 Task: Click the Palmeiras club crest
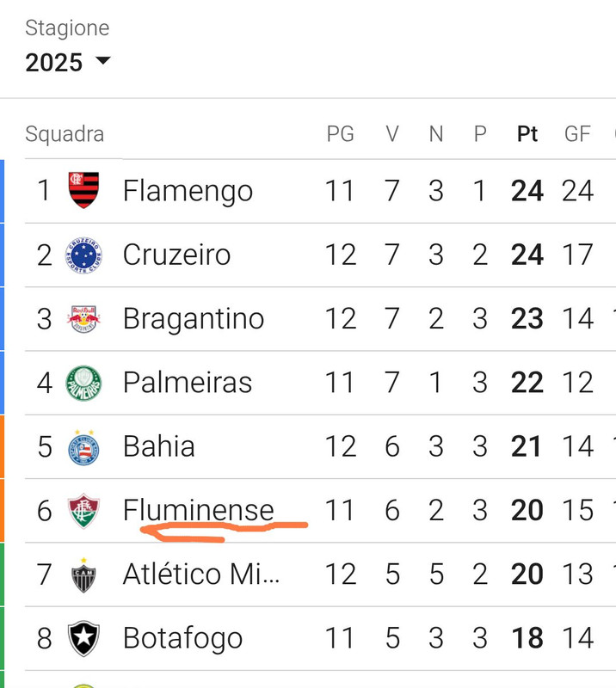pyautogui.click(x=83, y=383)
